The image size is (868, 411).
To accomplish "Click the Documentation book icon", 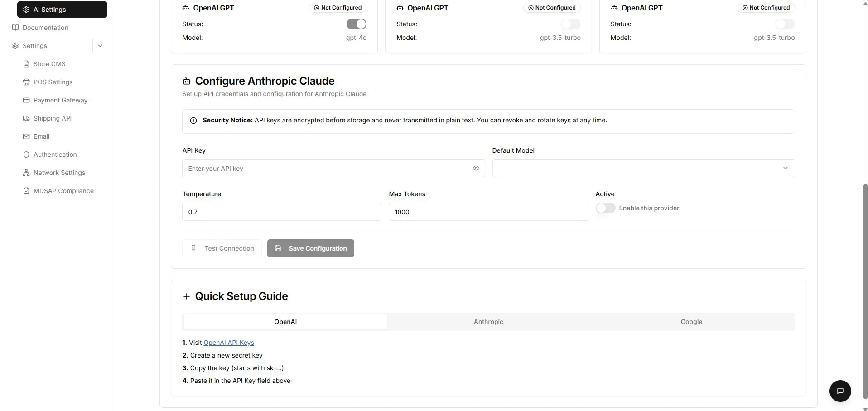I will click(x=15, y=28).
